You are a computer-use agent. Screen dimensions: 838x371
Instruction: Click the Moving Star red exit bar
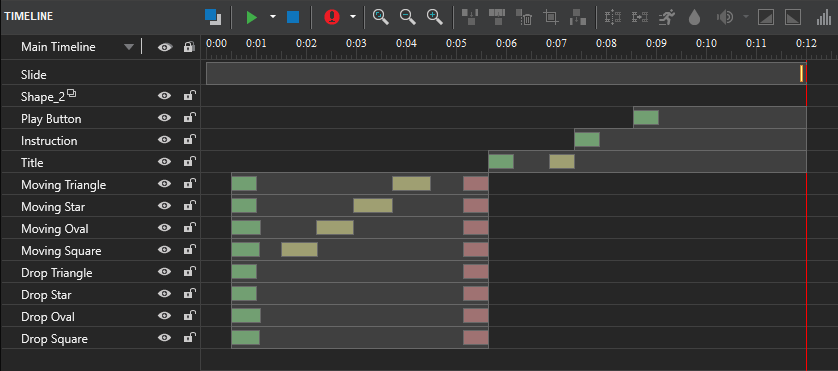click(x=476, y=205)
